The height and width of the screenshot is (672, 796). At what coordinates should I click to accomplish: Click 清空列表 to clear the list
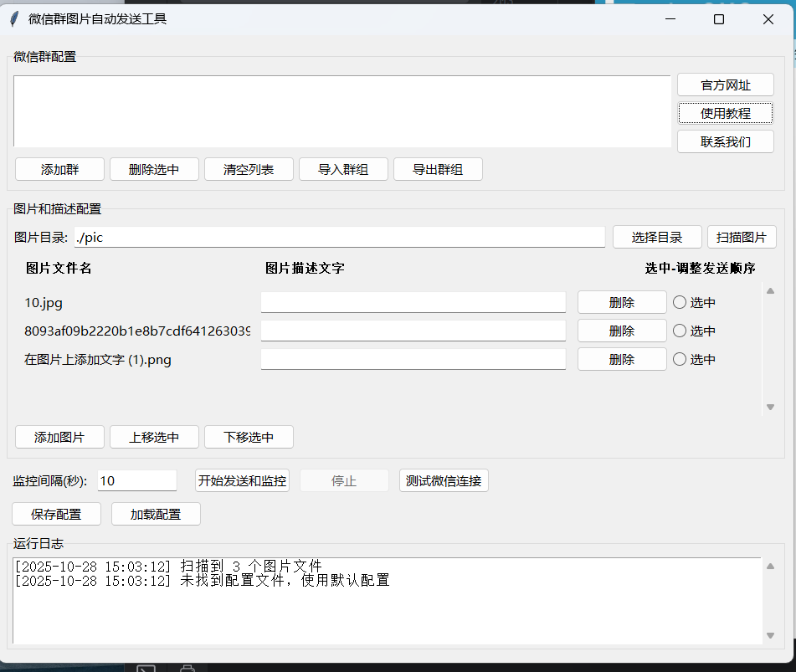[x=249, y=170]
